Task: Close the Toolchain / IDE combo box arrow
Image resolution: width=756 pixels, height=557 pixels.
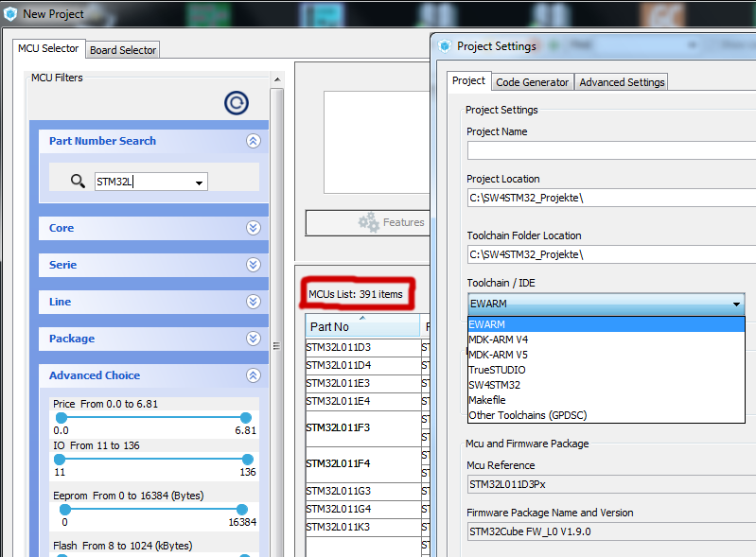Action: pyautogui.click(x=736, y=305)
